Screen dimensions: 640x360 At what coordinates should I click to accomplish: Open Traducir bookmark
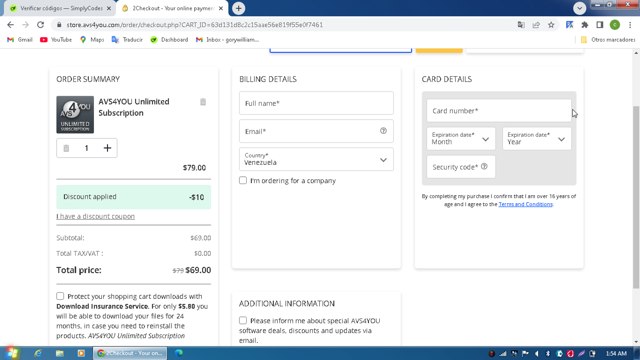tap(127, 40)
